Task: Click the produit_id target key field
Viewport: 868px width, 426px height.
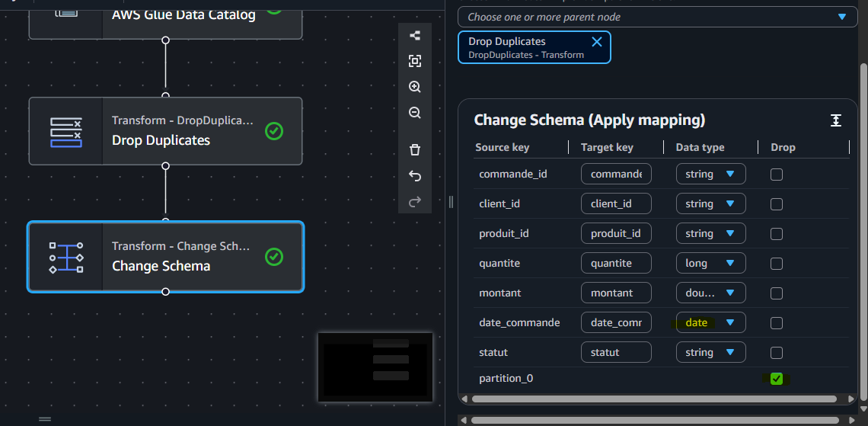Action: tap(616, 234)
